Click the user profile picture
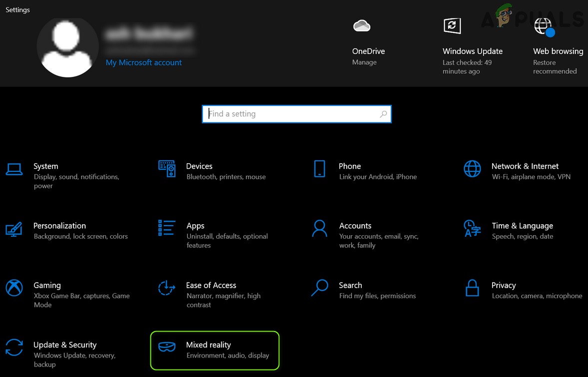Viewport: 588px width, 377px height. click(x=67, y=46)
